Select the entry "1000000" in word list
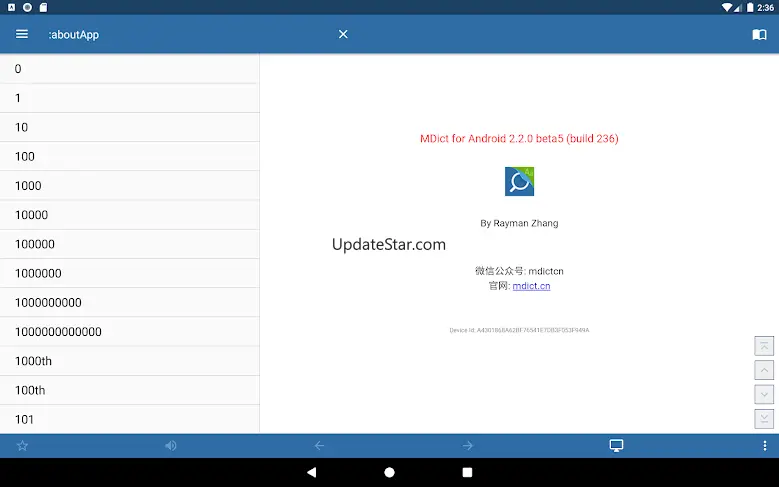Viewport: 779px width, 487px height. click(130, 273)
